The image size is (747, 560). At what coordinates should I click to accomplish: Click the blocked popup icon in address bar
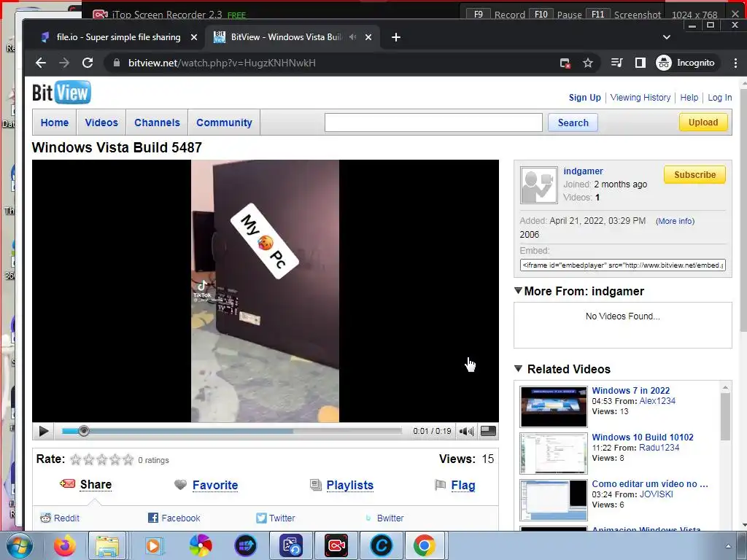click(x=565, y=63)
